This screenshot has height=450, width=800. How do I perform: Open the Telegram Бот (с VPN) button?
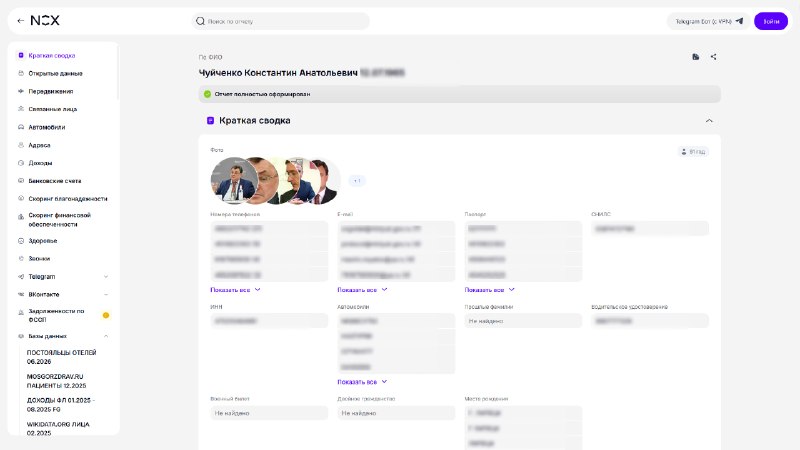coord(709,21)
